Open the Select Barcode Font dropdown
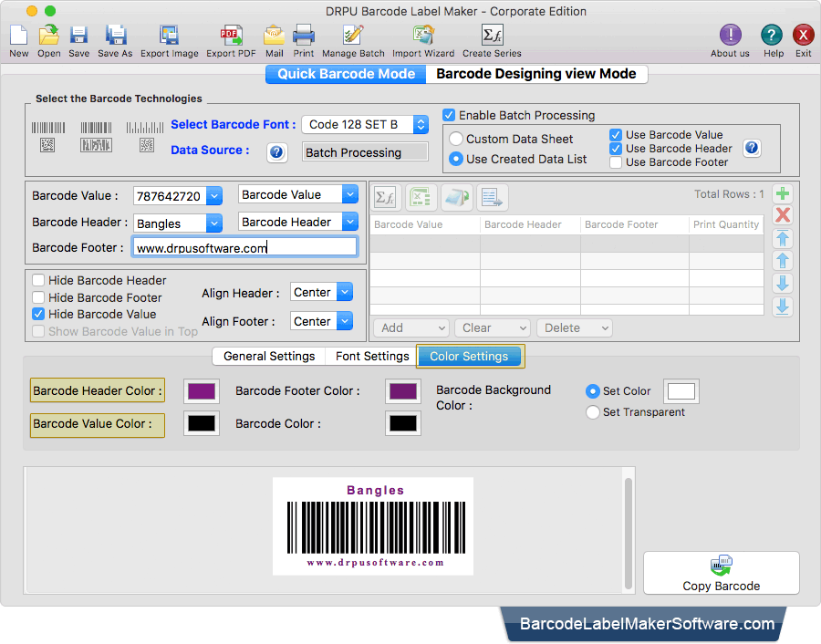 click(366, 125)
